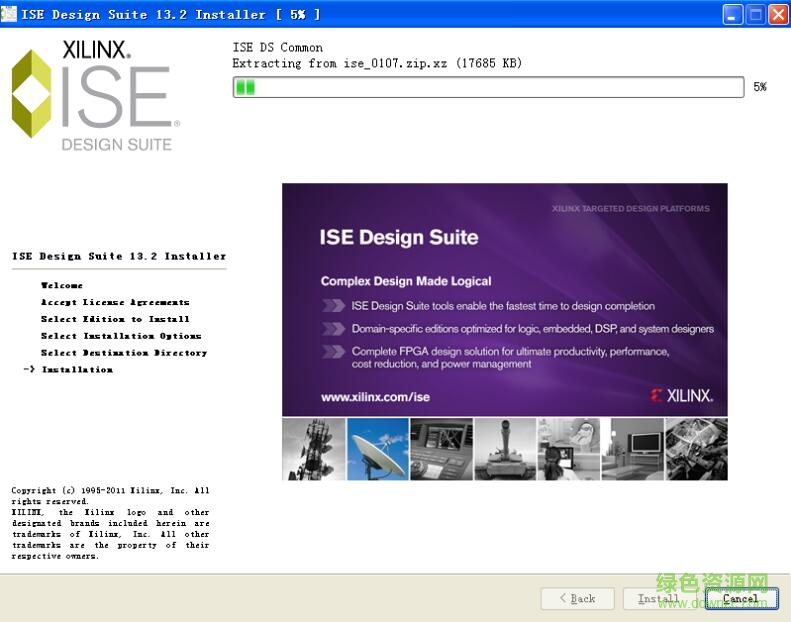Click the living room TV thumbnail
The width and height of the screenshot is (791, 622).
click(632, 449)
